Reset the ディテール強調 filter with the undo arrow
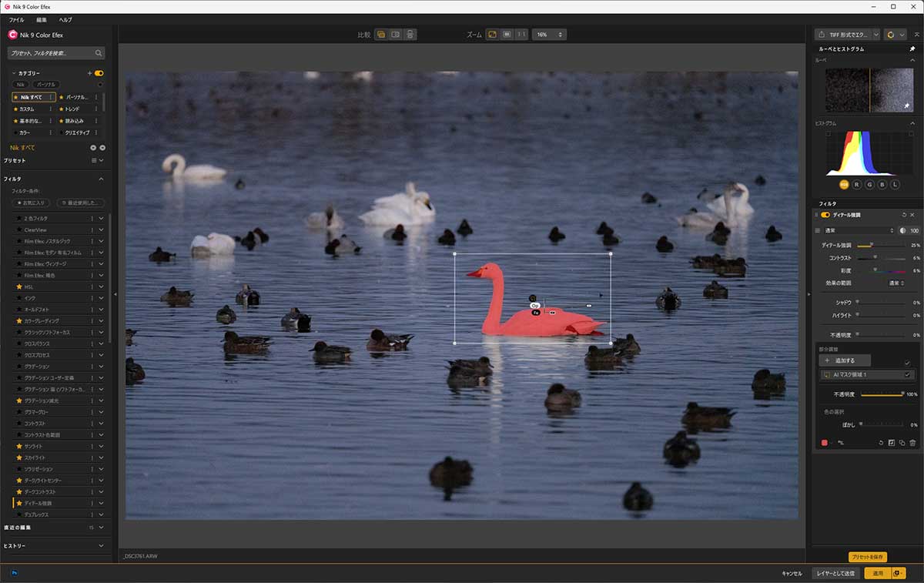The width and height of the screenshot is (924, 583). (x=903, y=215)
